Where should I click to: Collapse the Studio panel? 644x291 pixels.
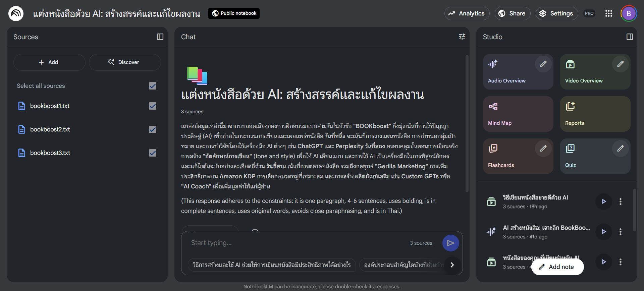[630, 37]
